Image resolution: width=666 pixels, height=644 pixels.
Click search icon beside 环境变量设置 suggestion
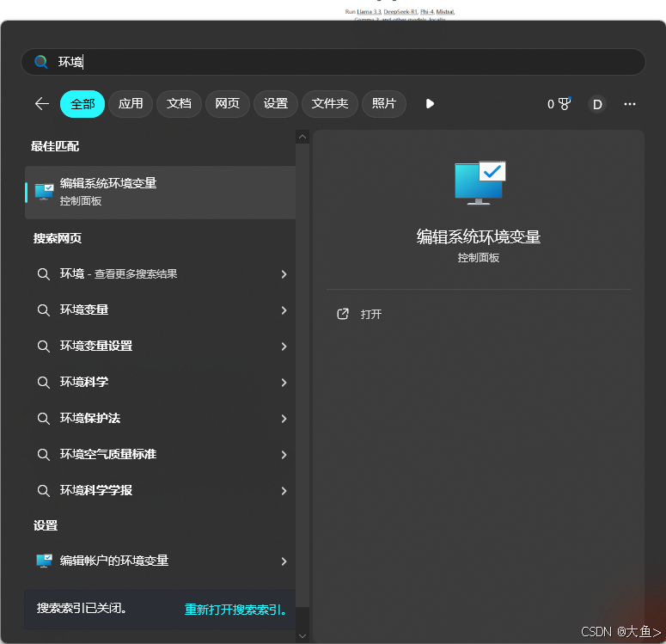coord(43,346)
